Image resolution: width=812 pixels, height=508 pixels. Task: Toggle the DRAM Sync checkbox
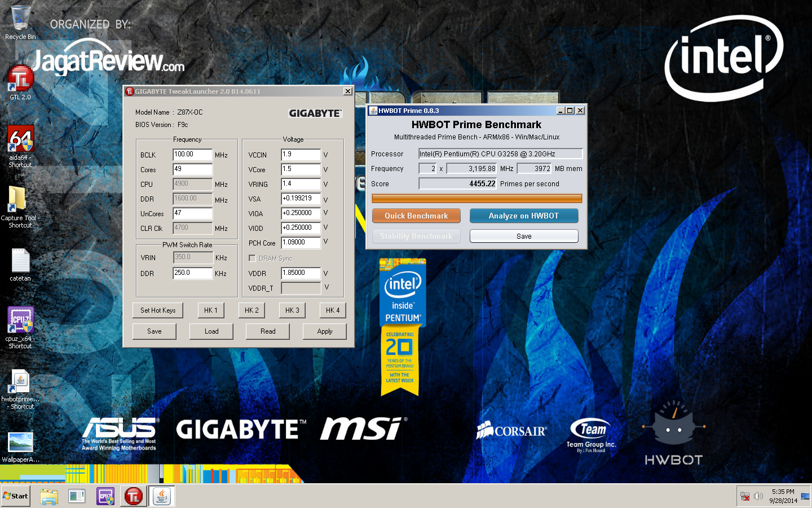point(252,258)
